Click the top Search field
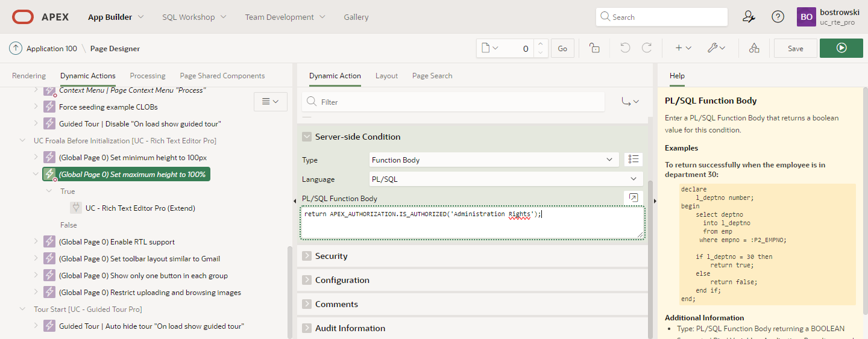The width and height of the screenshot is (868, 339). 661,17
